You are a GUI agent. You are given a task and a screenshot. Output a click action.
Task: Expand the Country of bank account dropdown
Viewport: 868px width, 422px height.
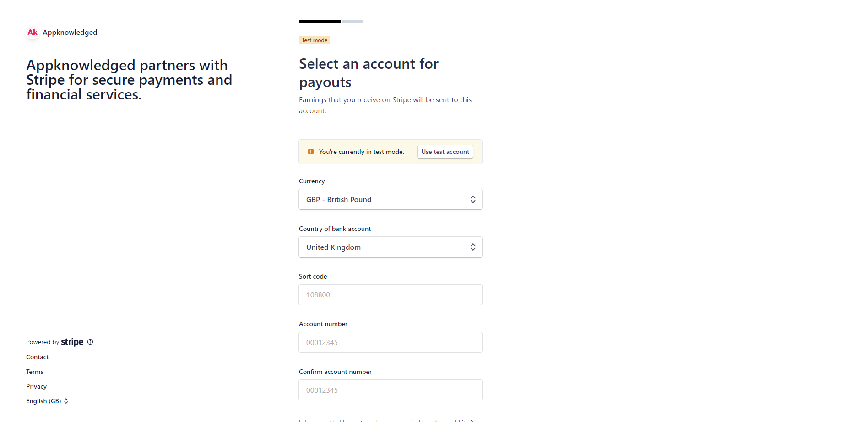(390, 247)
